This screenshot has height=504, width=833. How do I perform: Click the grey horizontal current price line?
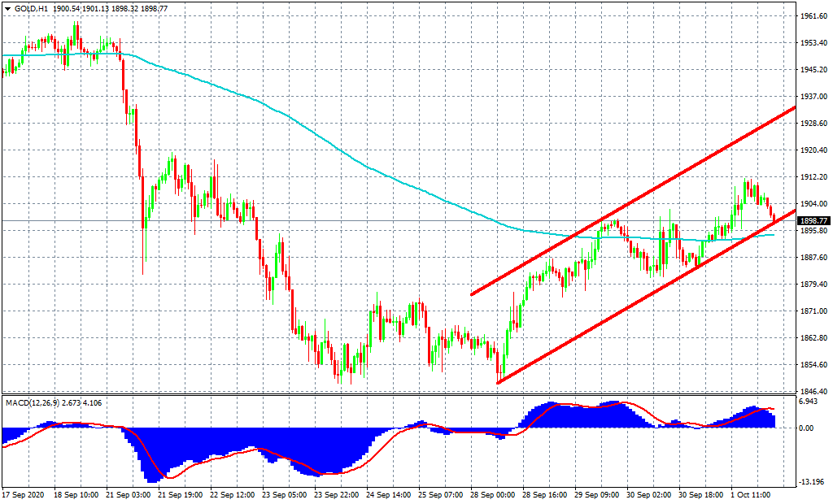click(407, 220)
